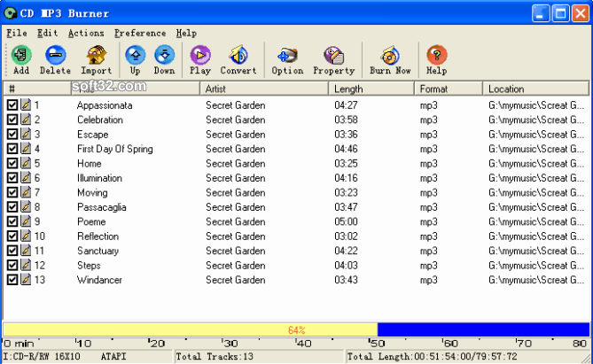Click edit pencil icon for track 7
Image resolution: width=593 pixels, height=364 pixels.
26,192
